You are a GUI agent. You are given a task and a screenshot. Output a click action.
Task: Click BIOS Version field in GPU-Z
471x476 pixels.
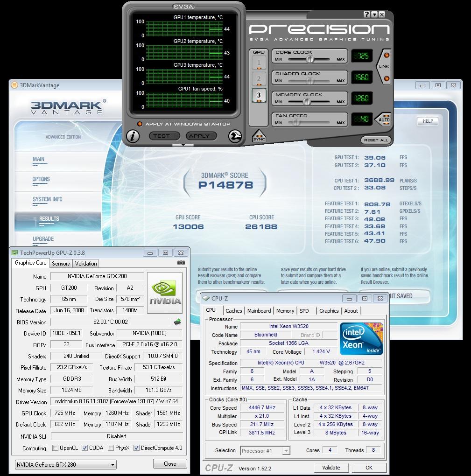pos(110,322)
